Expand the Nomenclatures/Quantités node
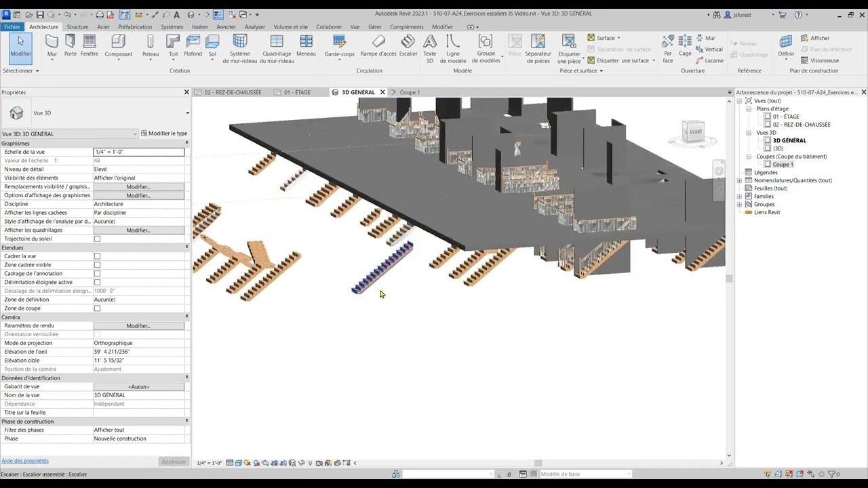Screen dimensions: 868x488 point(739,180)
